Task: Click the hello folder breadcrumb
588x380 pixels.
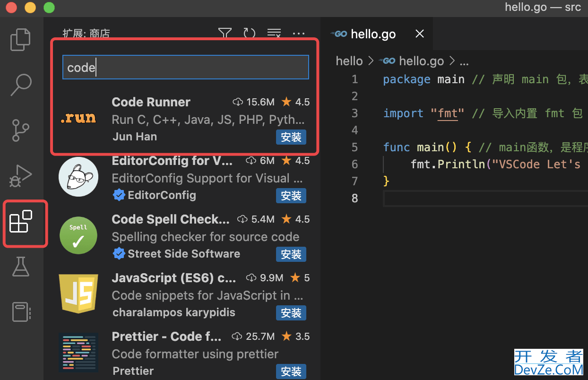Action: (x=349, y=61)
